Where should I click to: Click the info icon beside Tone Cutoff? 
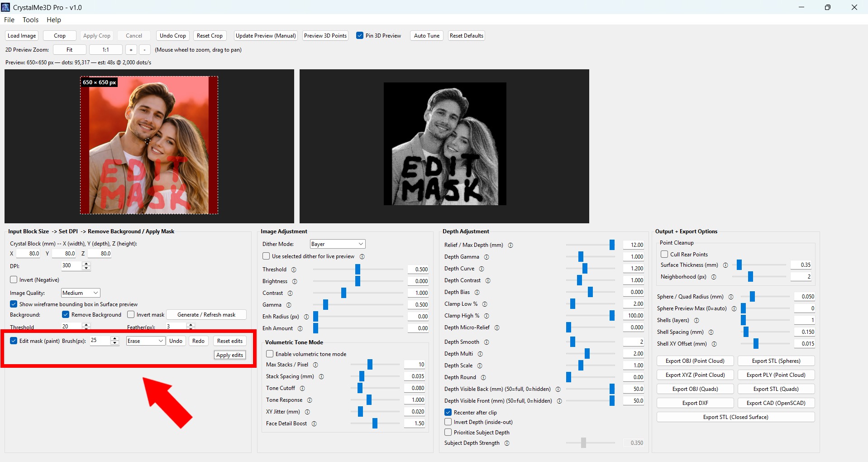tap(302, 388)
